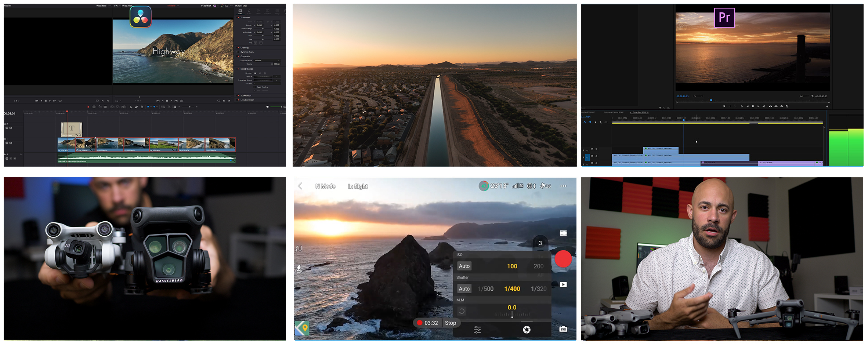Click the green volume slider above DaVinci timeline
The height and width of the screenshot is (345, 868).
(x=276, y=107)
